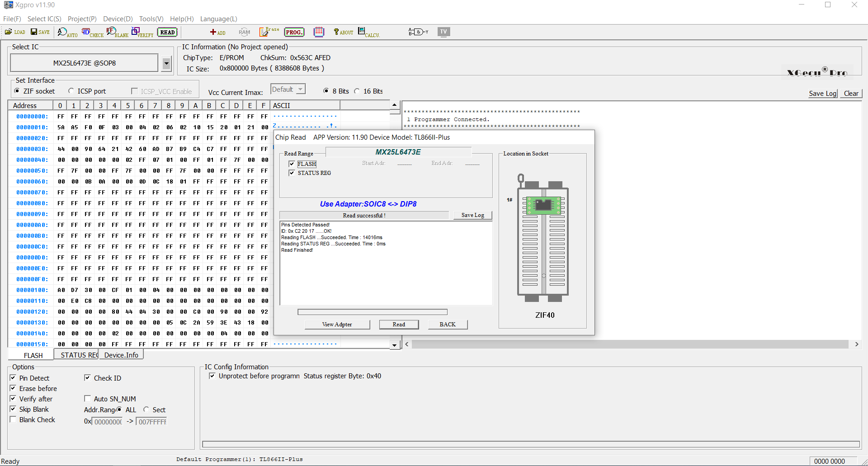868x466 pixels.
Task: Switch to the Device.Info tab
Action: tap(121, 355)
